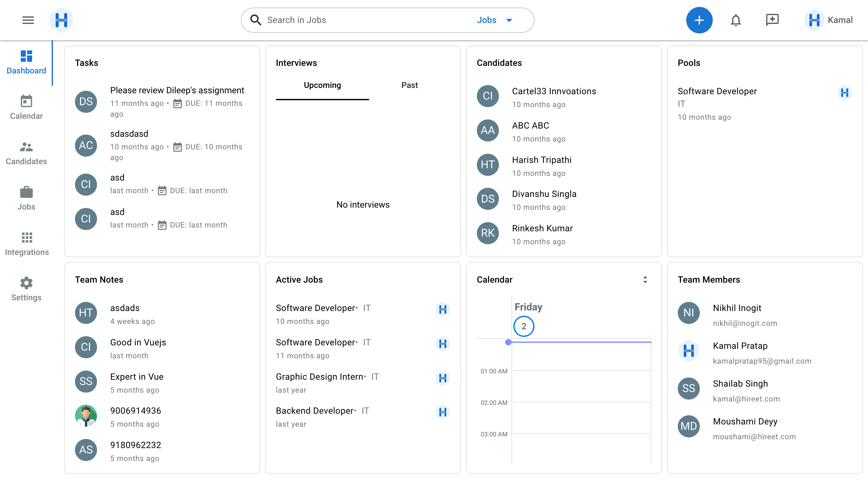Open candidate Cartel33 Innvoations
Viewport: 868px width, 484px height.
pyautogui.click(x=554, y=91)
